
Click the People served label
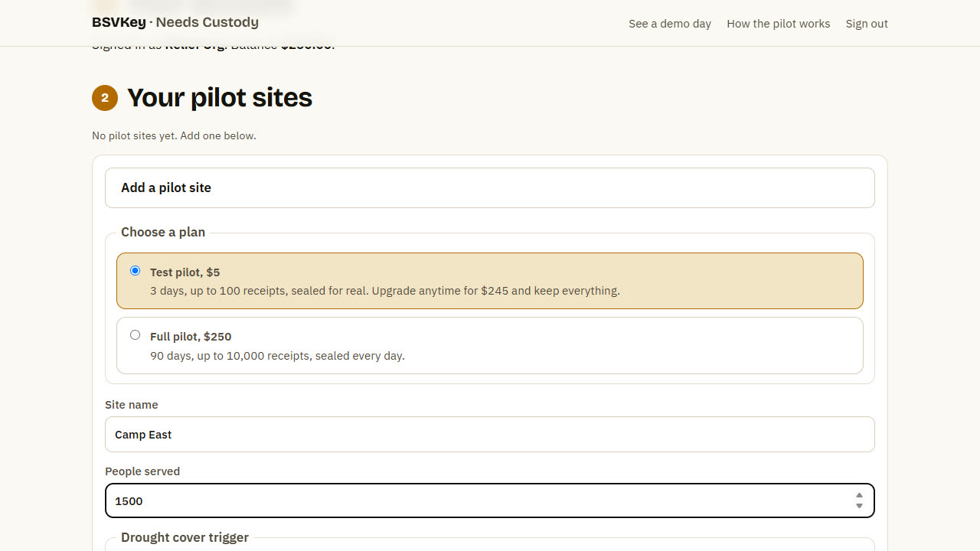(142, 471)
